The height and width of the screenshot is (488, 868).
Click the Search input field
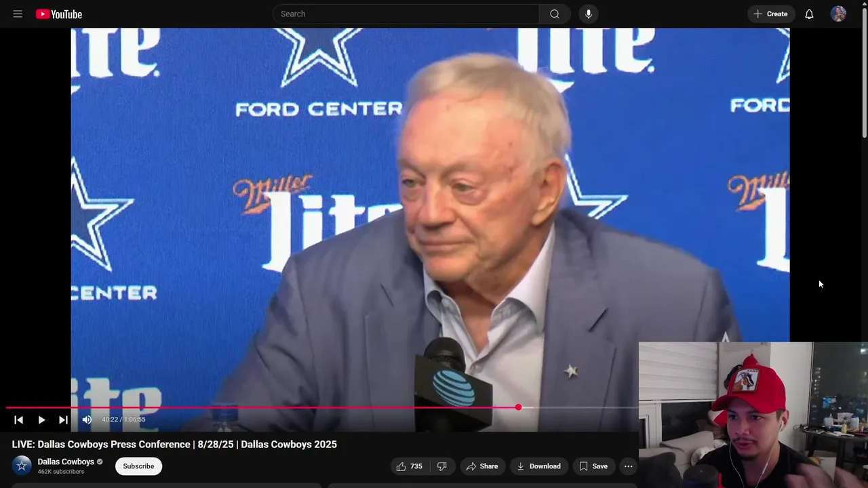(x=406, y=14)
